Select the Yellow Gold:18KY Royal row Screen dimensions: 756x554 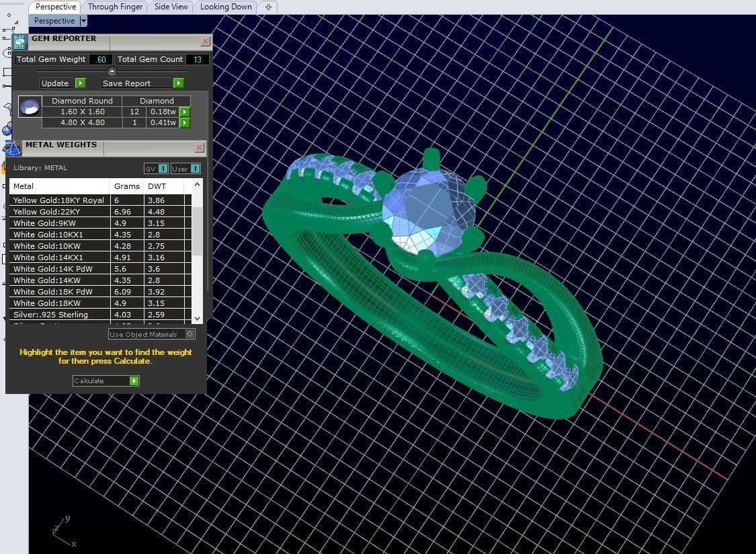(x=100, y=200)
